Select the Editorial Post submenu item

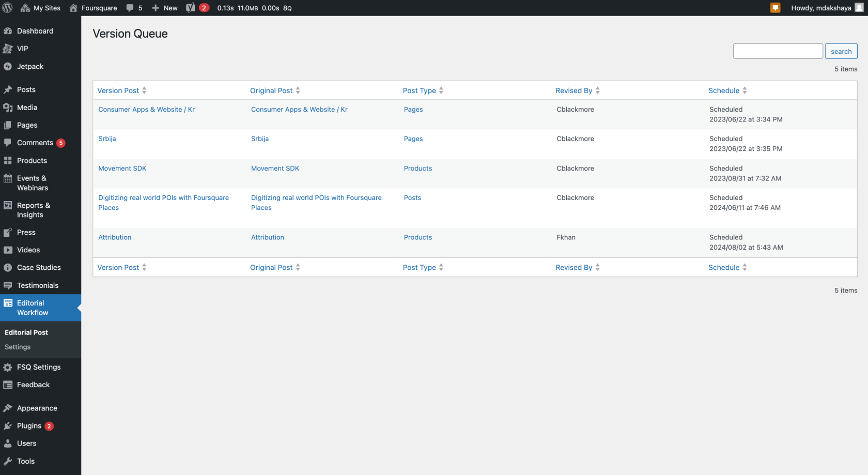tap(26, 332)
